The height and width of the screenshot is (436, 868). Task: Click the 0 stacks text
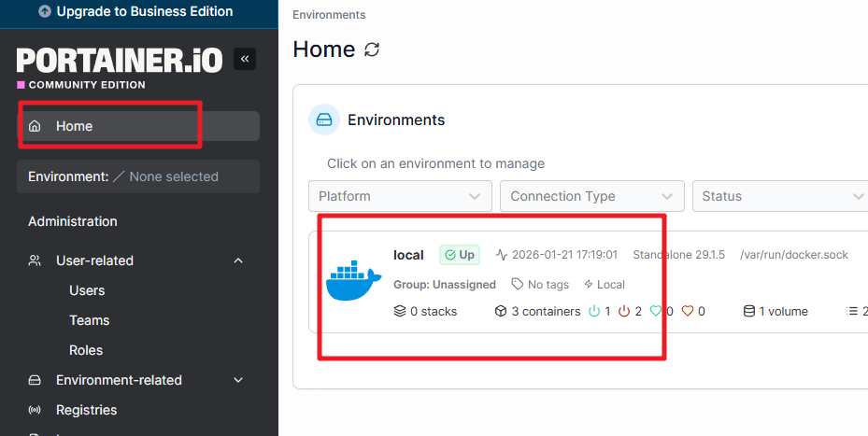click(x=434, y=312)
